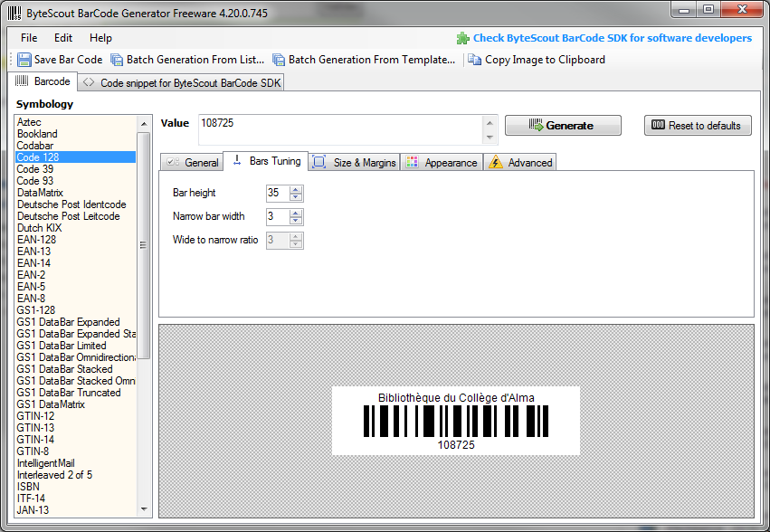Click the Bar height input field

click(x=278, y=193)
